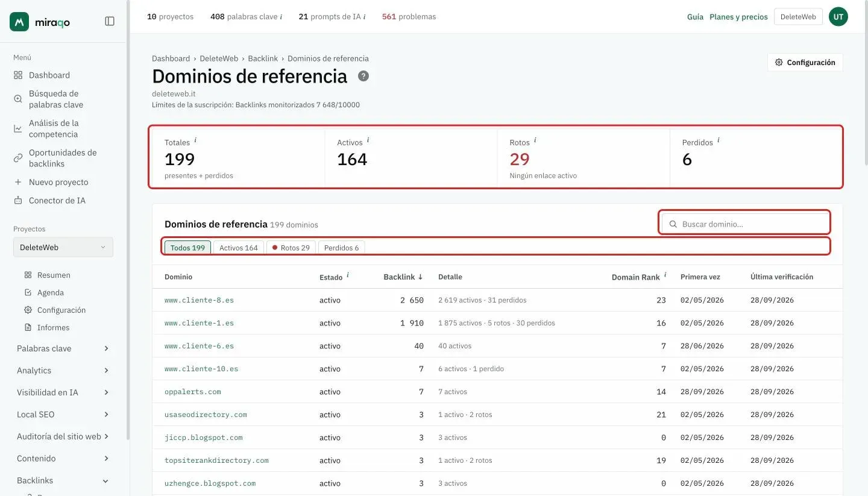
Task: Switch to the Perdidos 6 tab
Action: 341,248
